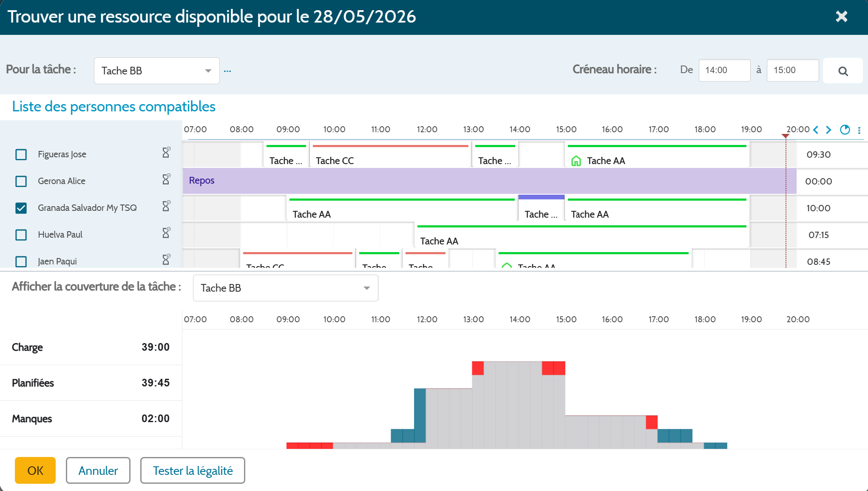Open the 'Pour la tâche' Tache BB dropdown
This screenshot has height=491, width=868.
pyautogui.click(x=156, y=71)
